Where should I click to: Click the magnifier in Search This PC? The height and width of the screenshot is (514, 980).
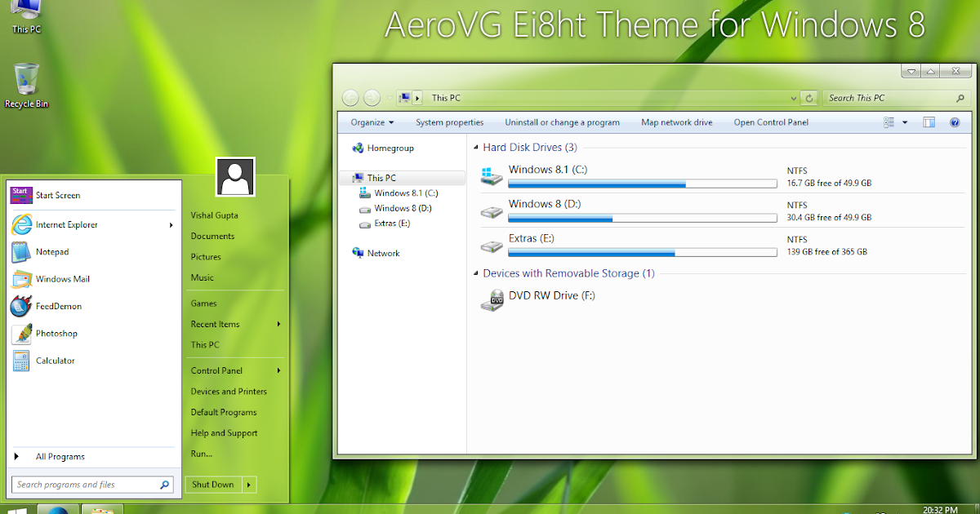tap(960, 98)
